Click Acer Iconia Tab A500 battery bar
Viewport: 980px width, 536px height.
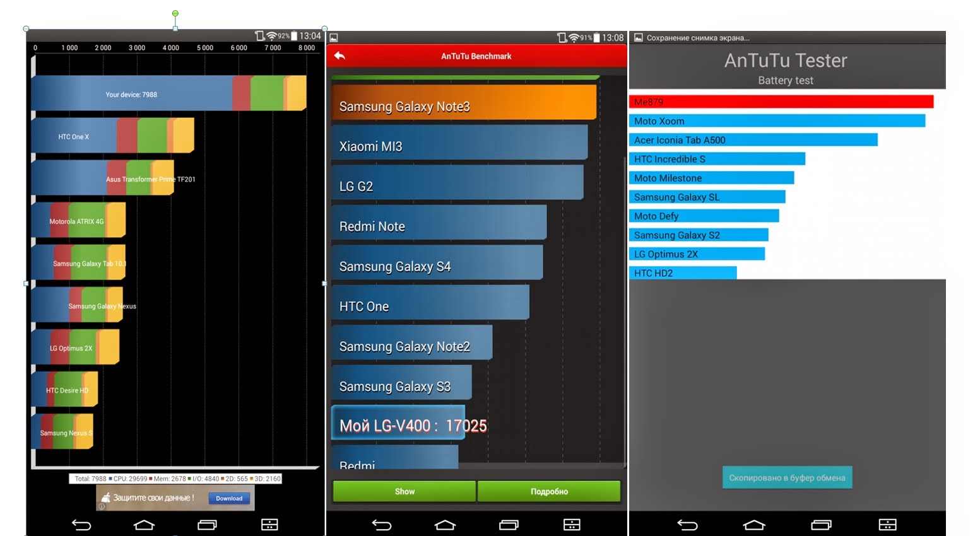point(753,139)
